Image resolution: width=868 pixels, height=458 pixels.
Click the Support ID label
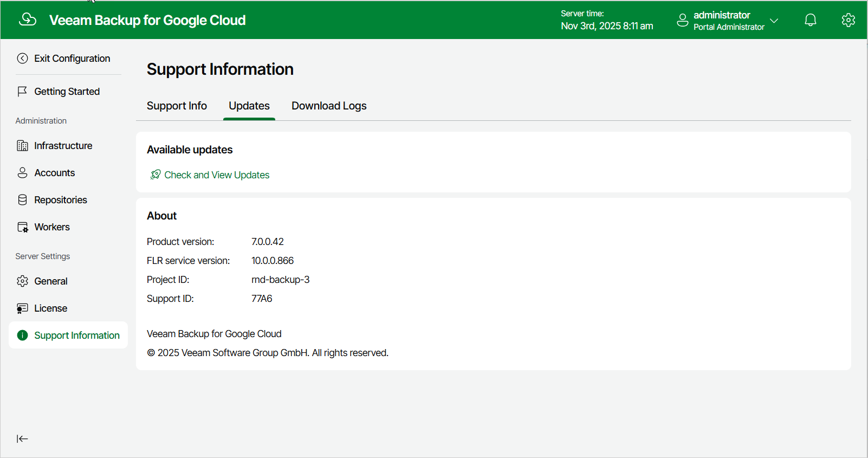coord(170,299)
